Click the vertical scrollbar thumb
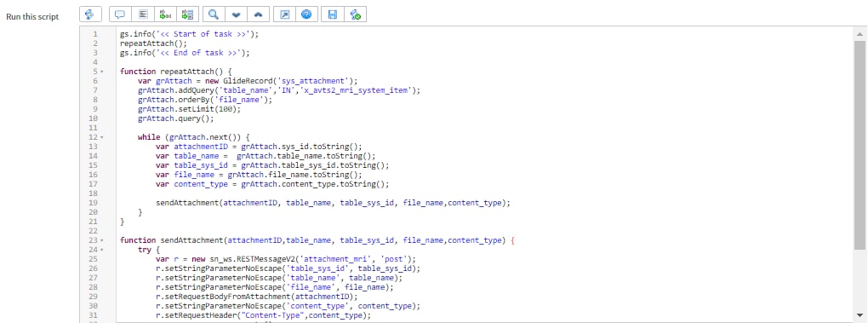868x323 pixels. click(859, 144)
